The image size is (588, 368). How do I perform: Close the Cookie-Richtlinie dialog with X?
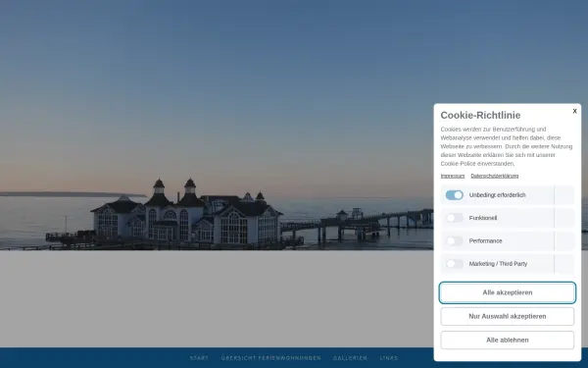(x=574, y=111)
